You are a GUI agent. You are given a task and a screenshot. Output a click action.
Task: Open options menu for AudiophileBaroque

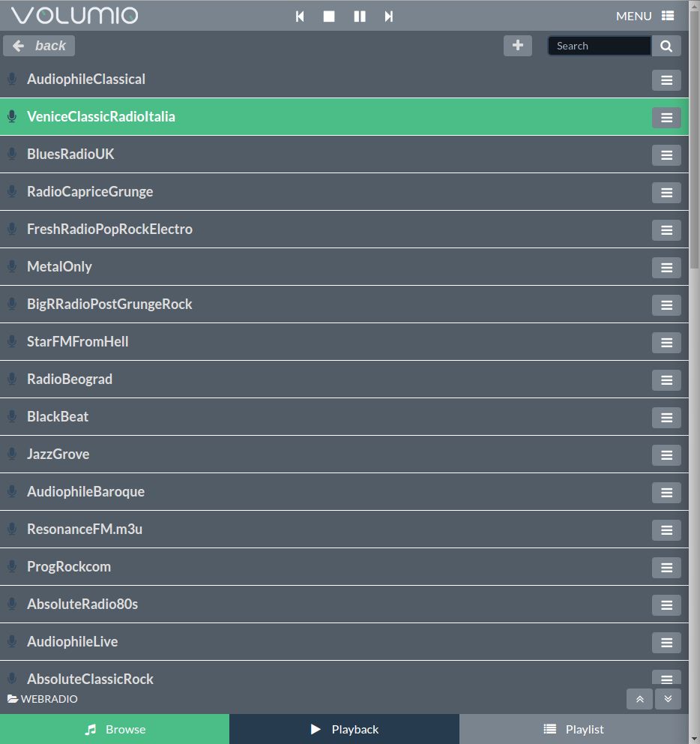click(666, 493)
